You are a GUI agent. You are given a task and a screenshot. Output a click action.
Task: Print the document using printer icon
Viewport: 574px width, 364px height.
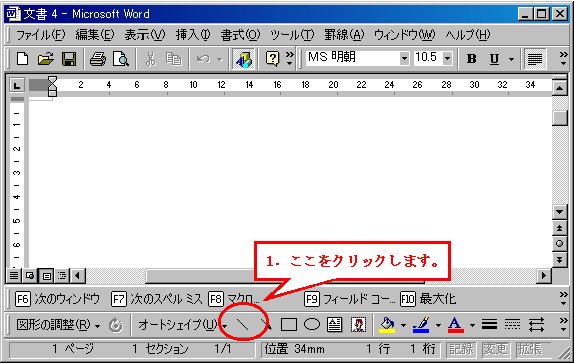click(98, 59)
